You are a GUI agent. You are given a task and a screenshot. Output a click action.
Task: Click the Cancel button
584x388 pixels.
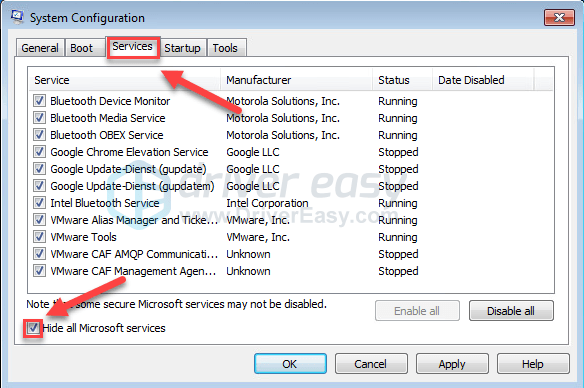click(x=371, y=364)
